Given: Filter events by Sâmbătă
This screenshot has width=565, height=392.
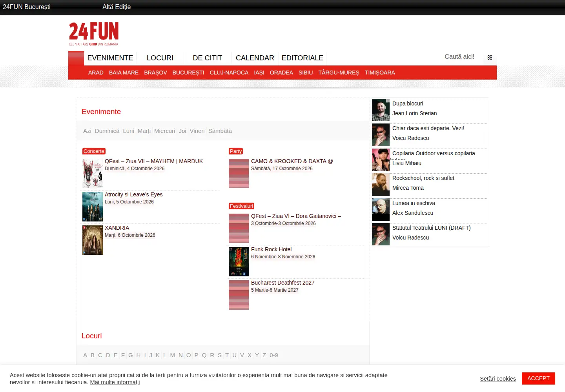Looking at the screenshot, I should click(x=220, y=131).
